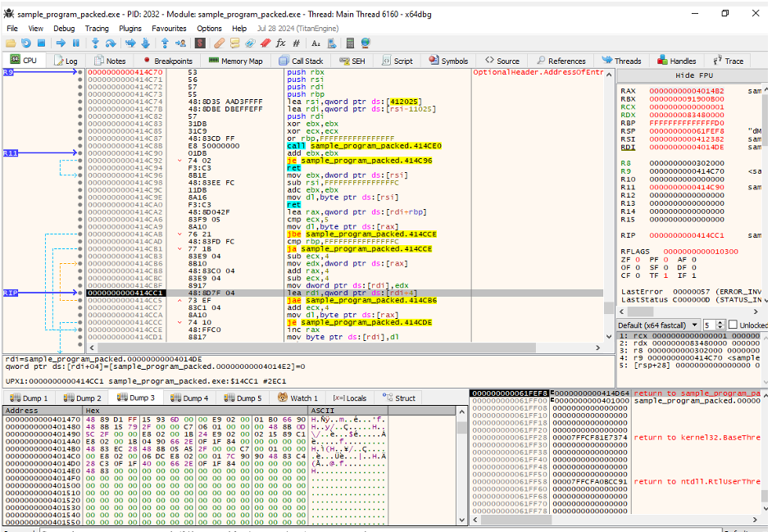Screen dimensions: 772x532
Task: Step into the next instruction
Action: [x=95, y=42]
